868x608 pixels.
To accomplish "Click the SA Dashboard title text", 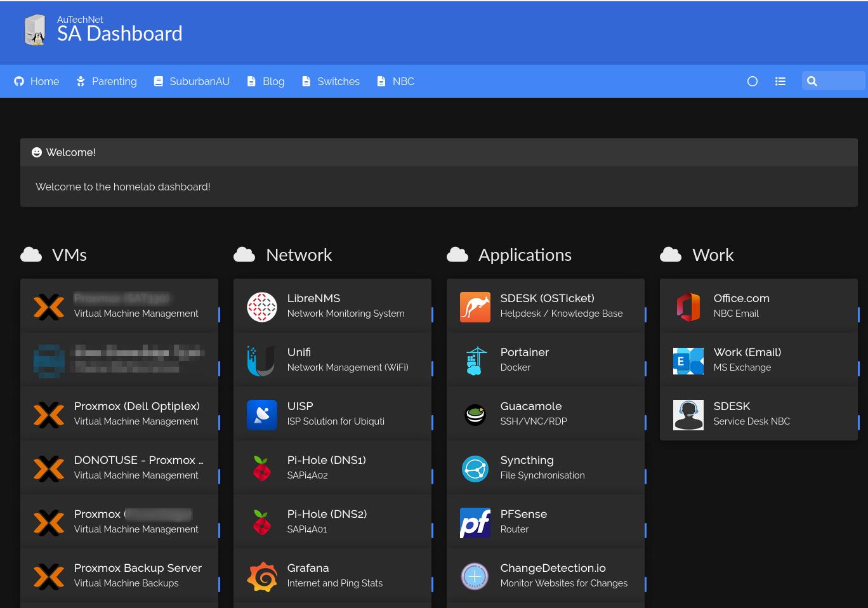I will point(120,34).
